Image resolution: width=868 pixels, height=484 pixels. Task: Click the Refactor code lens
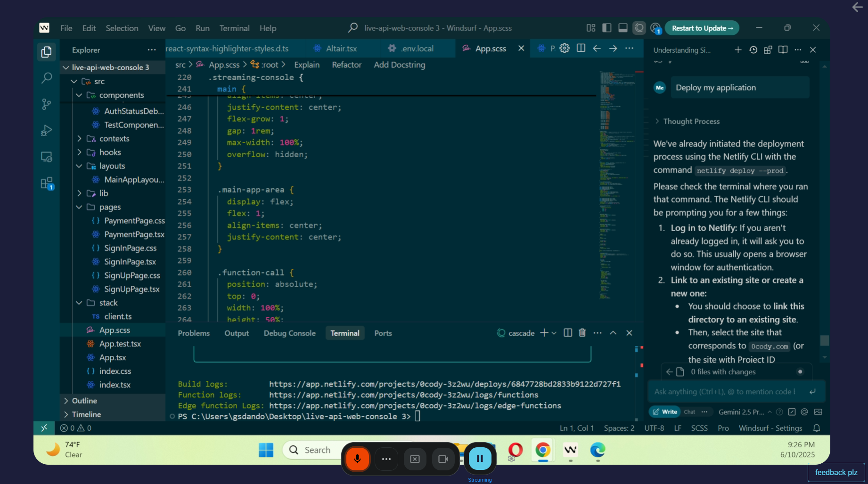point(346,65)
